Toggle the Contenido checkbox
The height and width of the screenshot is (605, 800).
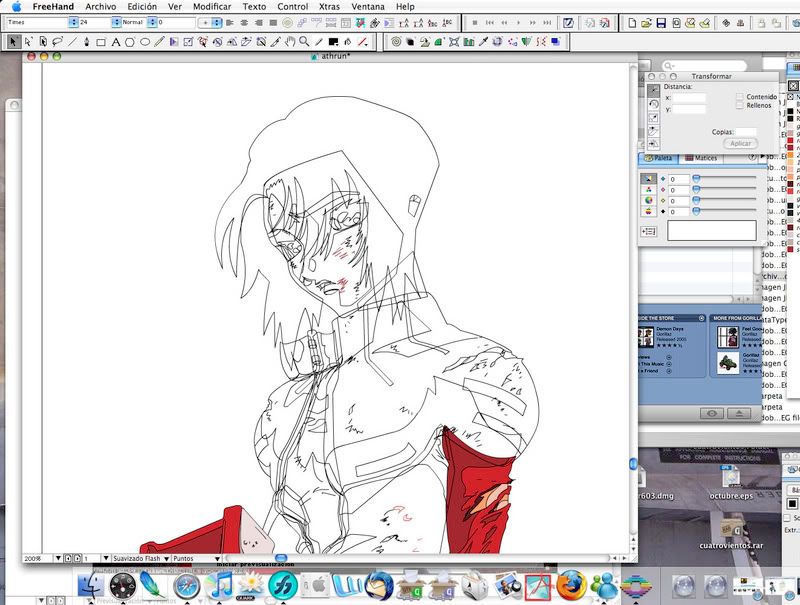[739, 96]
